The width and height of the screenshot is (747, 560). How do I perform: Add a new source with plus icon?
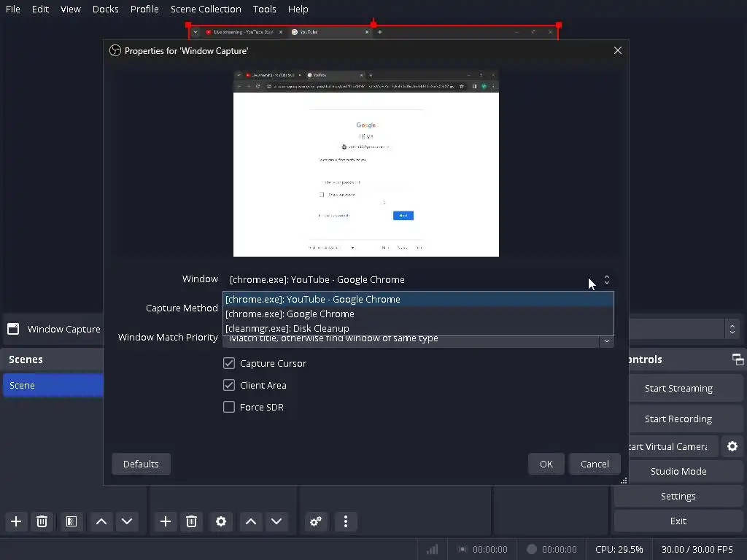[166, 521]
